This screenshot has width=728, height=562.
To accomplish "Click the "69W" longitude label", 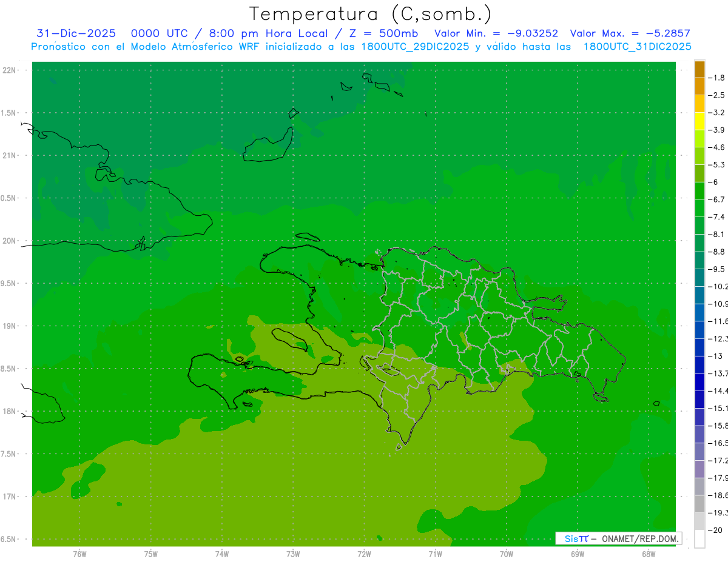I will coord(577,554).
